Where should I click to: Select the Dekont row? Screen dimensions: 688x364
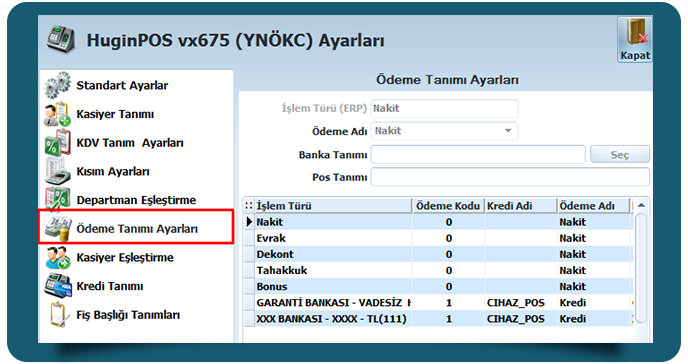tap(438, 254)
